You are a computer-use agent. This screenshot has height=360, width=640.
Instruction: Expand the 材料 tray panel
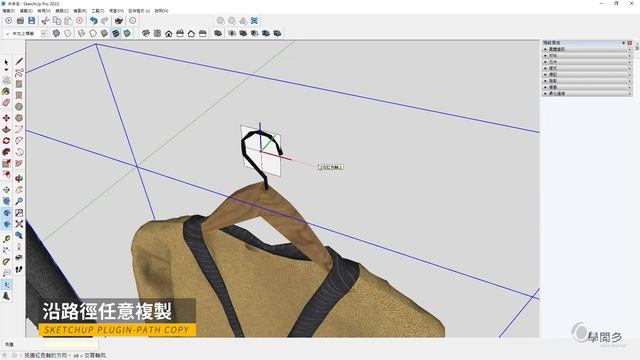point(587,56)
